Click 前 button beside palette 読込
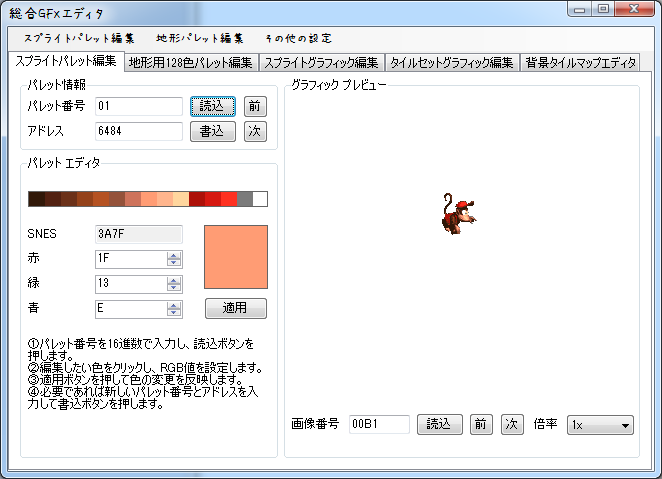The image size is (662, 479). coord(255,106)
